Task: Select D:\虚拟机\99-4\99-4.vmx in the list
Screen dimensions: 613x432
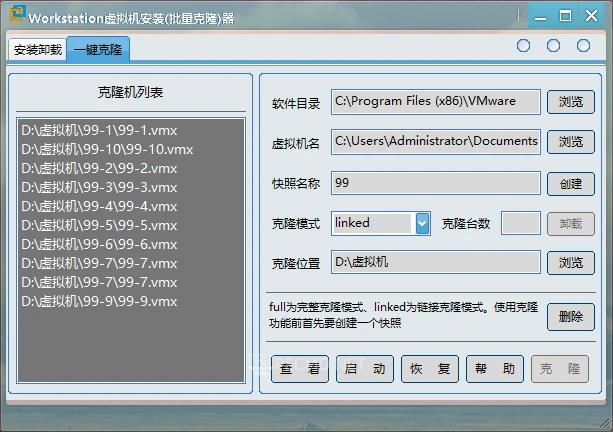Action: pos(131,206)
